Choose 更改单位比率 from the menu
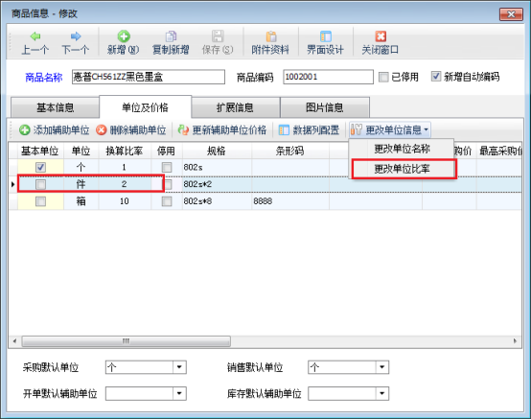Screen dimensions: 531x420 click(402, 169)
